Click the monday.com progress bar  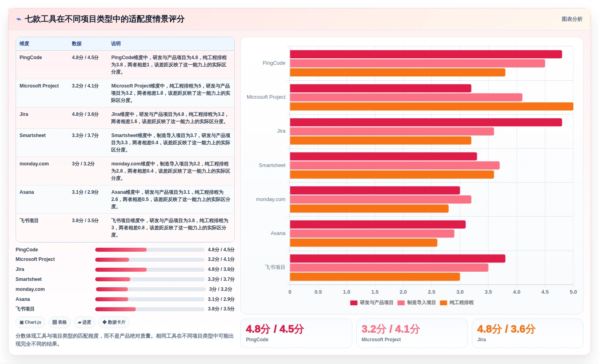tap(151, 289)
